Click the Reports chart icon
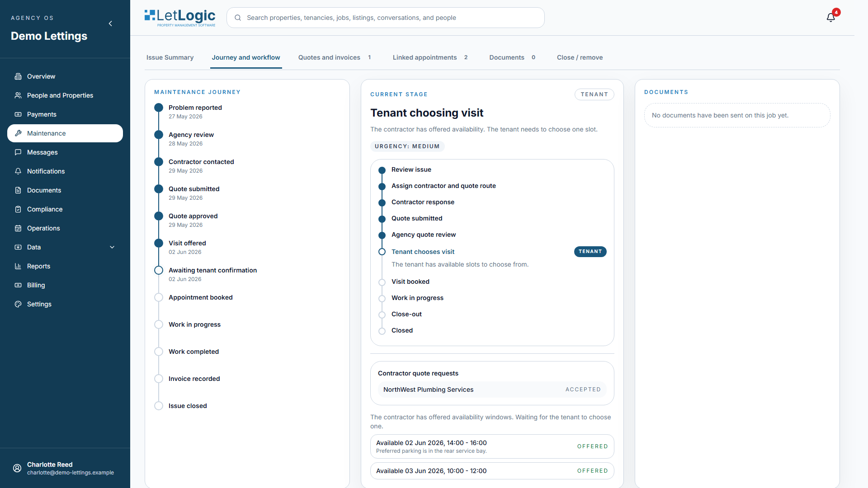Screen dimensions: 868x488 click(x=18, y=266)
